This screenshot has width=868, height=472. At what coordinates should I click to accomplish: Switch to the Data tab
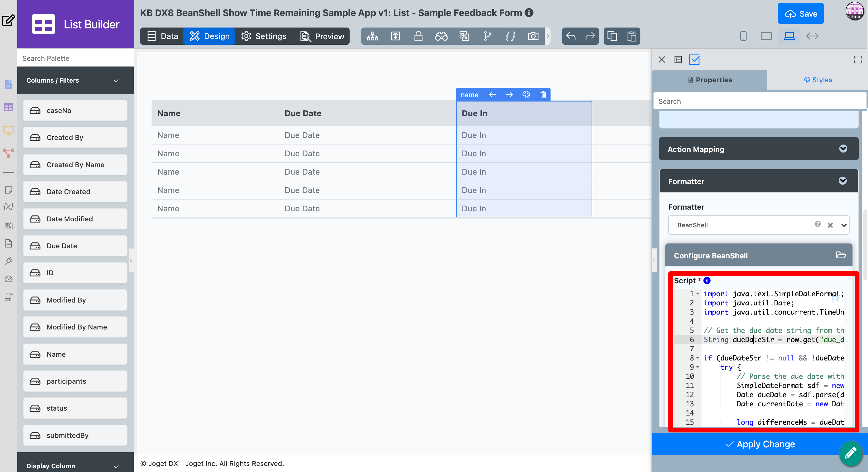162,36
